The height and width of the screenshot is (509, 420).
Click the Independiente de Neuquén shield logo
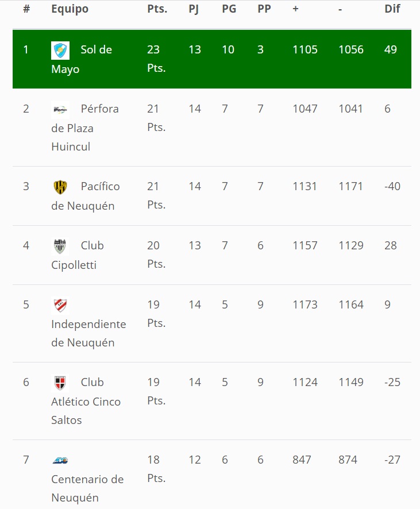tap(60, 305)
